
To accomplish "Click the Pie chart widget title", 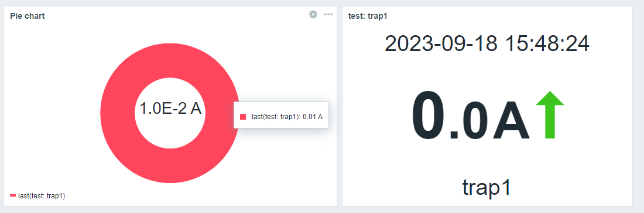I will tap(28, 16).
